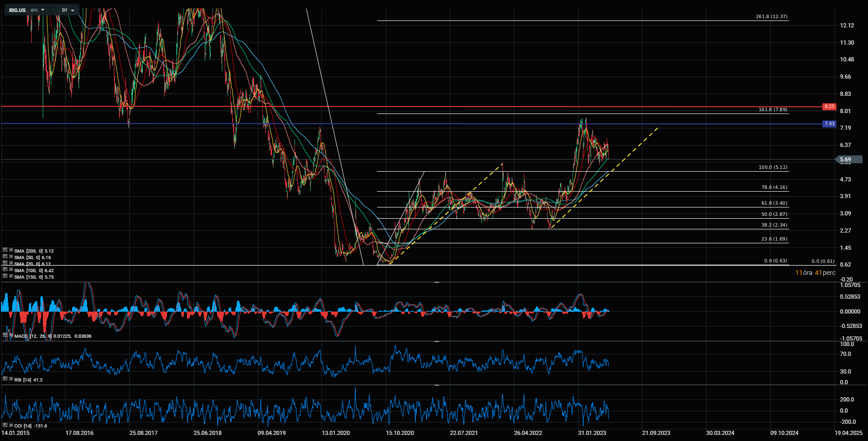This screenshot has height=441, width=868.
Task: Select the 161.8 (7.89) Fibonacci level
Action: pos(773,110)
